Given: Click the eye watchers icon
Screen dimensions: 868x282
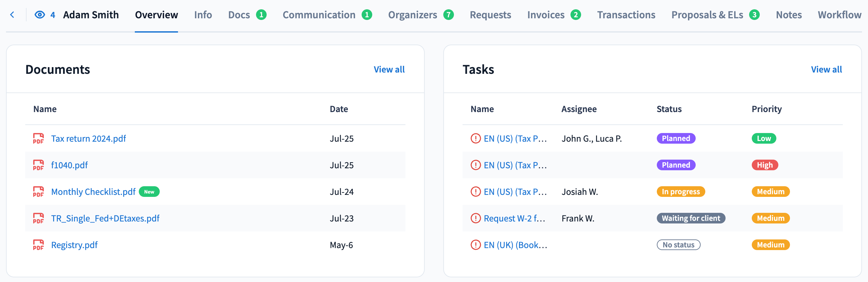Looking at the screenshot, I should (x=40, y=15).
